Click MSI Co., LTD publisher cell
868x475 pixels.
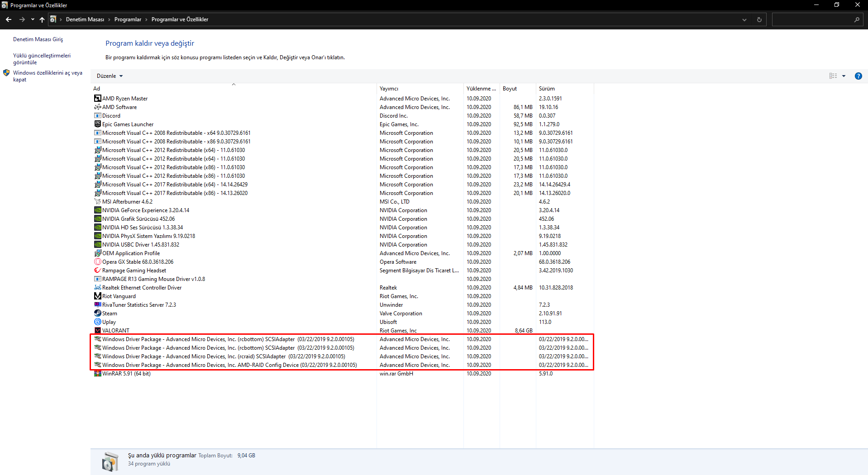point(395,201)
